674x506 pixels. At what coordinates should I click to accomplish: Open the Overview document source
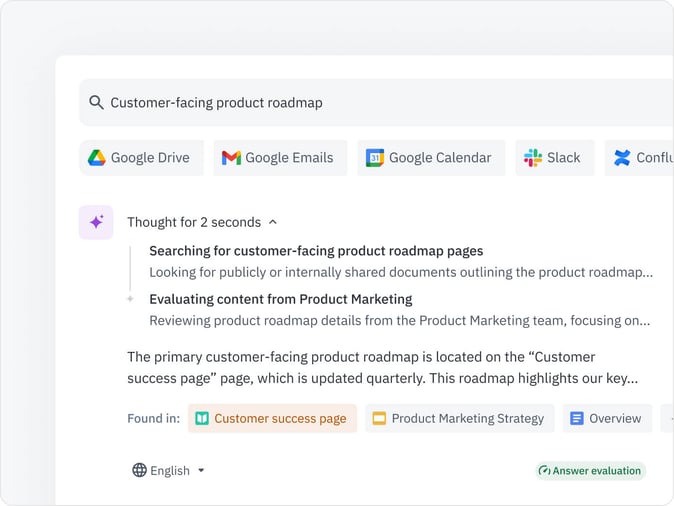606,418
